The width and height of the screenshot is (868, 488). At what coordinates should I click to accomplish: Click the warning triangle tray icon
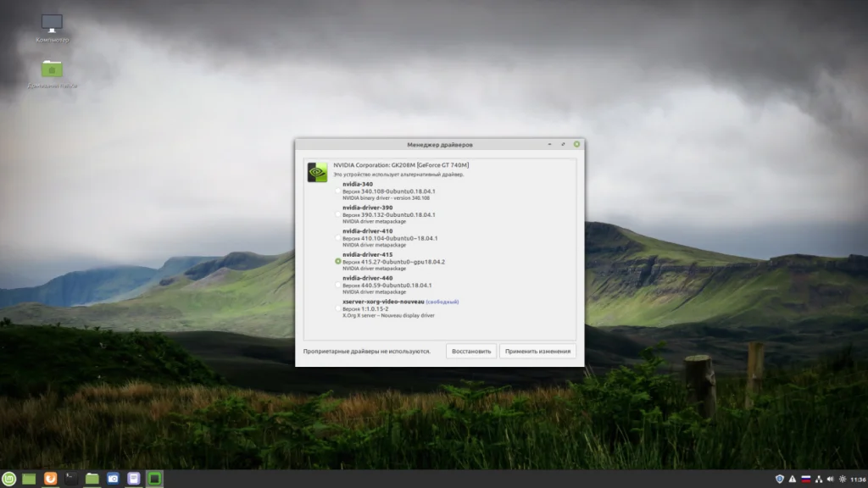coord(793,480)
